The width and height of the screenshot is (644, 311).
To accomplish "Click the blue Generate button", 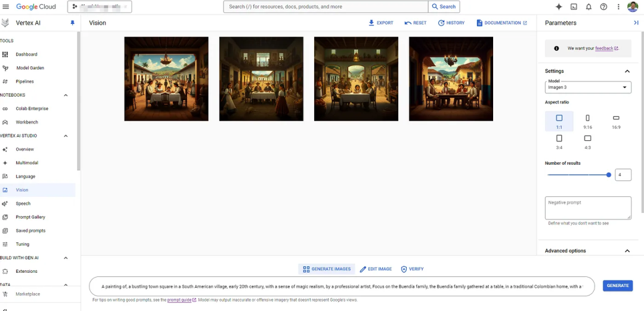I will 618,286.
